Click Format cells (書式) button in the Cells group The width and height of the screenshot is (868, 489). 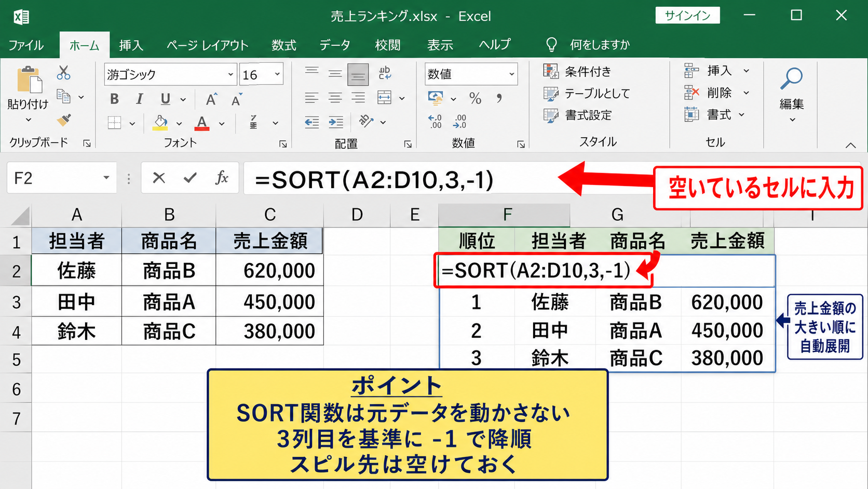(714, 114)
